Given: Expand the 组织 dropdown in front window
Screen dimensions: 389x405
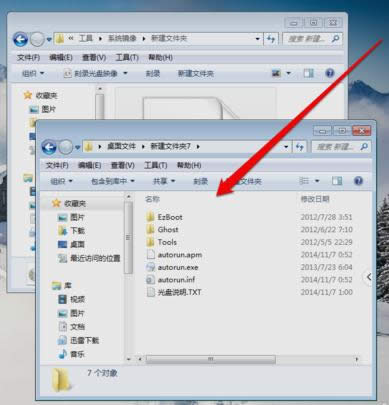Looking at the screenshot, I should [x=61, y=181].
